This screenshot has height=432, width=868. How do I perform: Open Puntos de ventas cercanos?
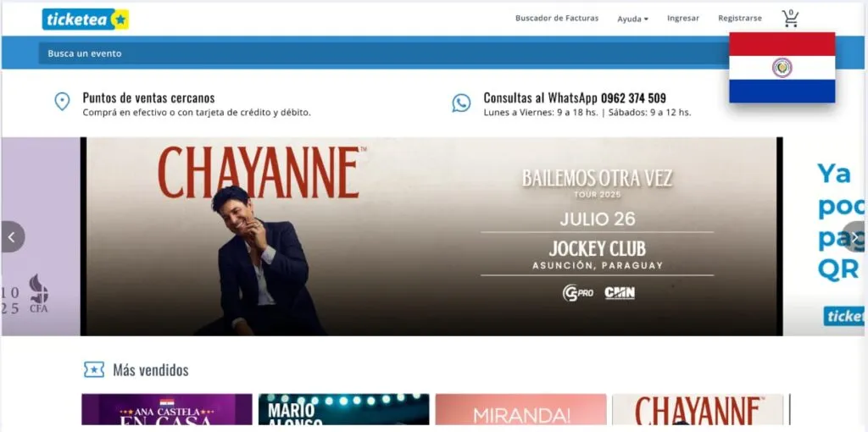(149, 98)
